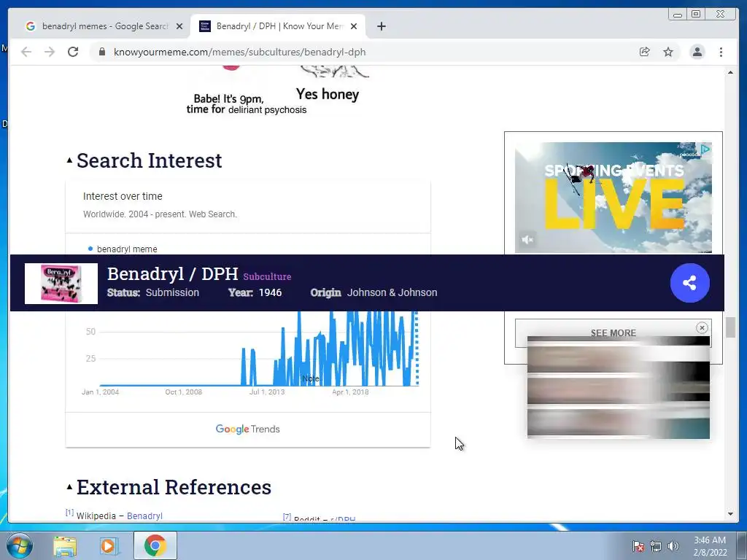Open File Explorer from the taskbar
This screenshot has height=560, width=747.
pyautogui.click(x=65, y=545)
